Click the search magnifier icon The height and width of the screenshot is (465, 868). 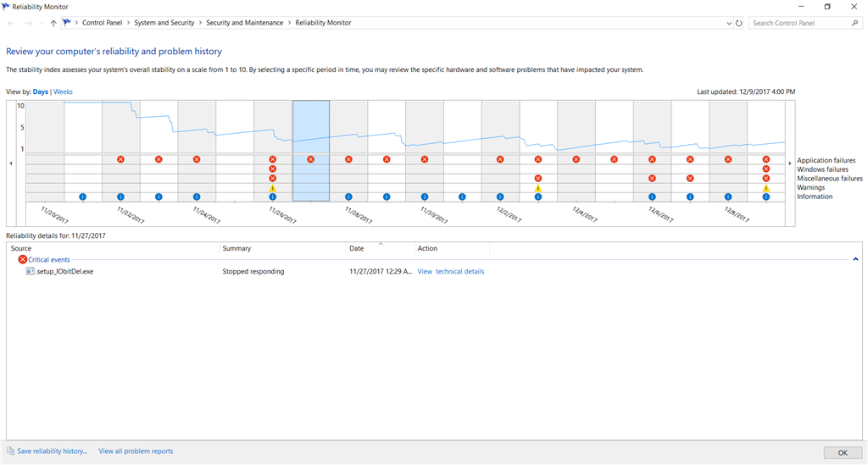[x=854, y=23]
